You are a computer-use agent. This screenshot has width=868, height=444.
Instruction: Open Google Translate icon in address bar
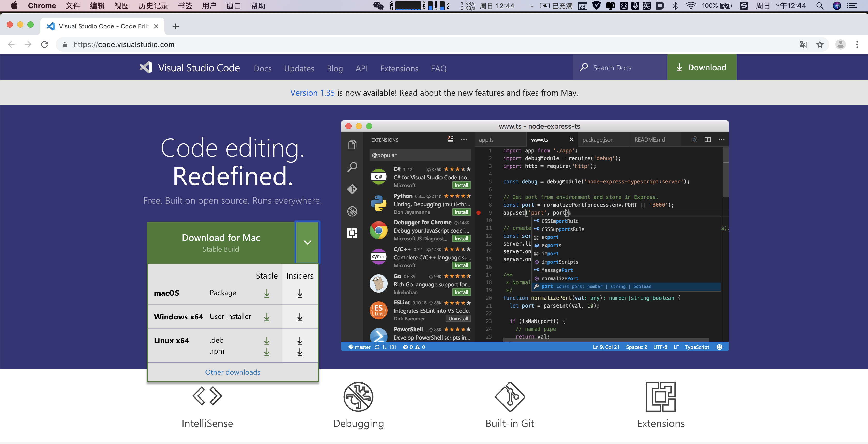point(803,44)
